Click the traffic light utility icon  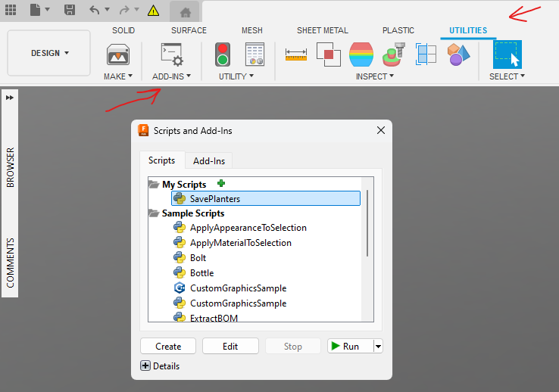click(223, 54)
